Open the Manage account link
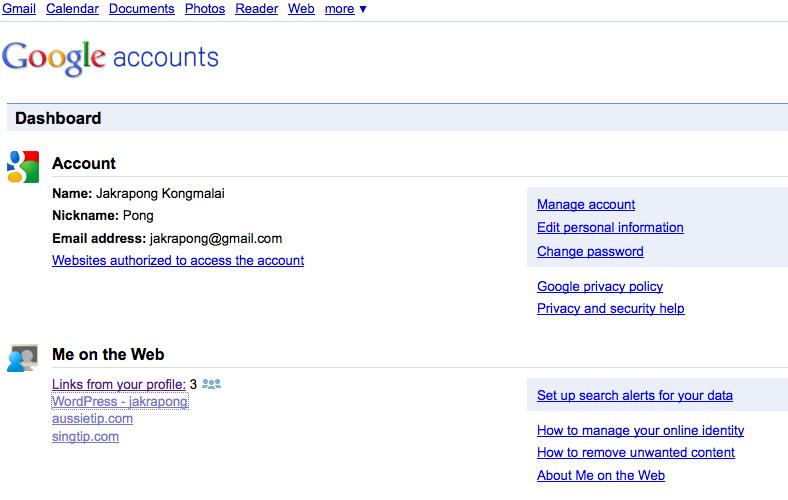The height and width of the screenshot is (500, 788). [586, 205]
